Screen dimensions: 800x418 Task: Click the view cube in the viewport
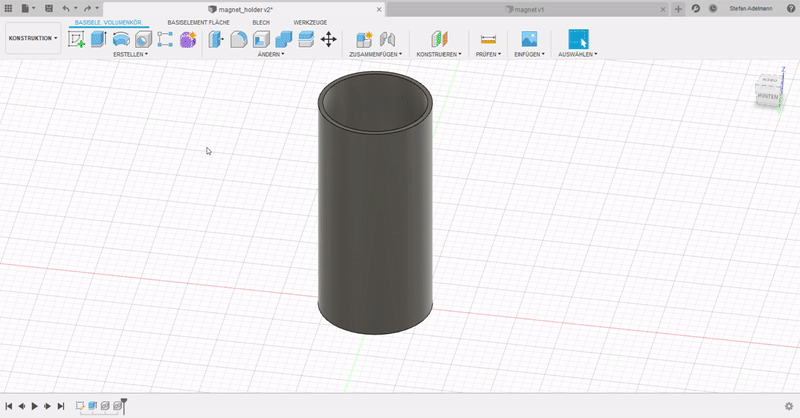pos(768,92)
